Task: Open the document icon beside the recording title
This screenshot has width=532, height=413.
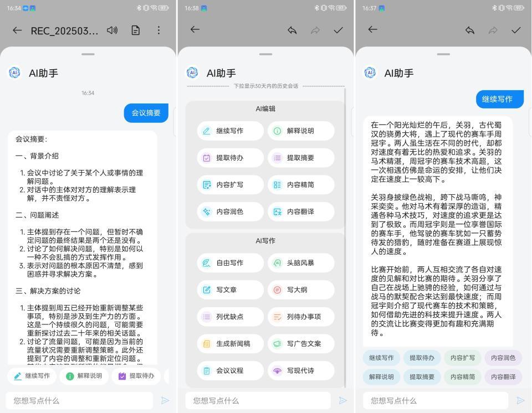Action: click(x=135, y=30)
